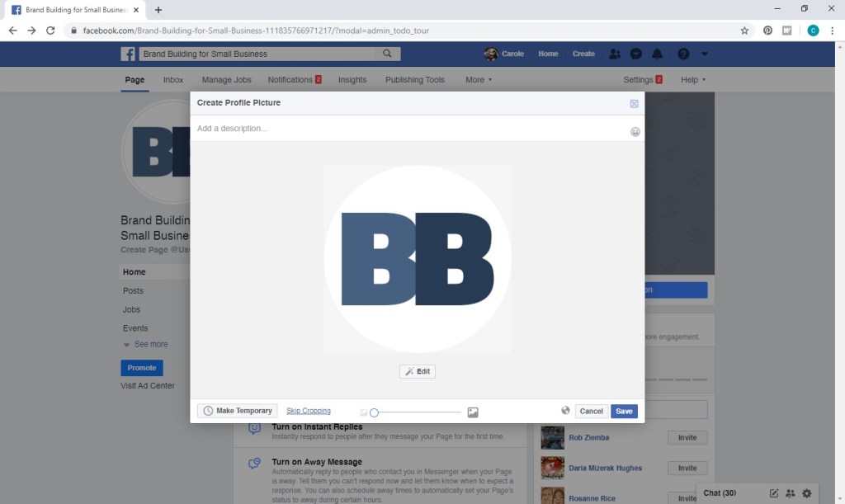Open the help question mark icon
The height and width of the screenshot is (504, 845).
pos(682,54)
